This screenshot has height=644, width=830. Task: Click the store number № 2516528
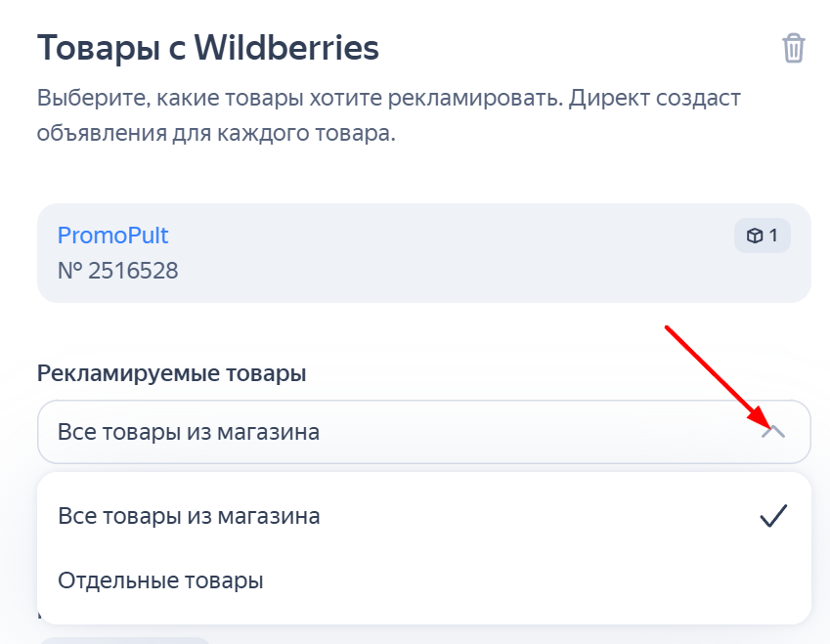pos(117,271)
